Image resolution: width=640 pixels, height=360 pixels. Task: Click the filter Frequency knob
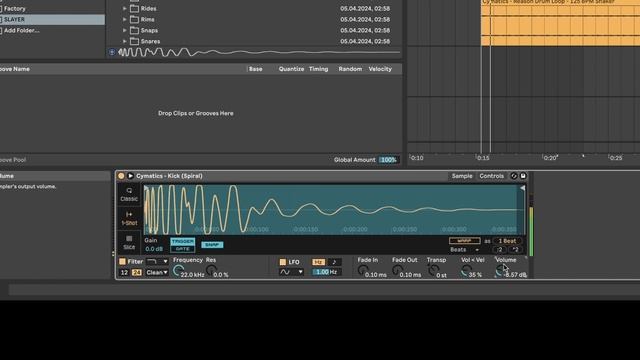coord(178,270)
